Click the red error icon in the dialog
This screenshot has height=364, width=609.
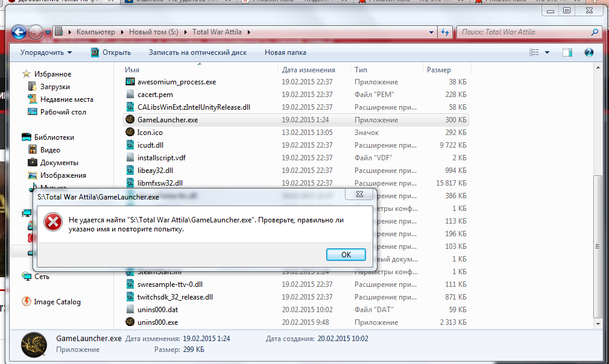click(53, 222)
